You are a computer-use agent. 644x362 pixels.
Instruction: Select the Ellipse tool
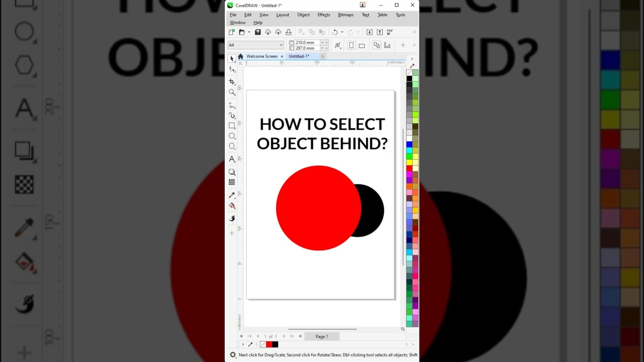tap(232, 136)
